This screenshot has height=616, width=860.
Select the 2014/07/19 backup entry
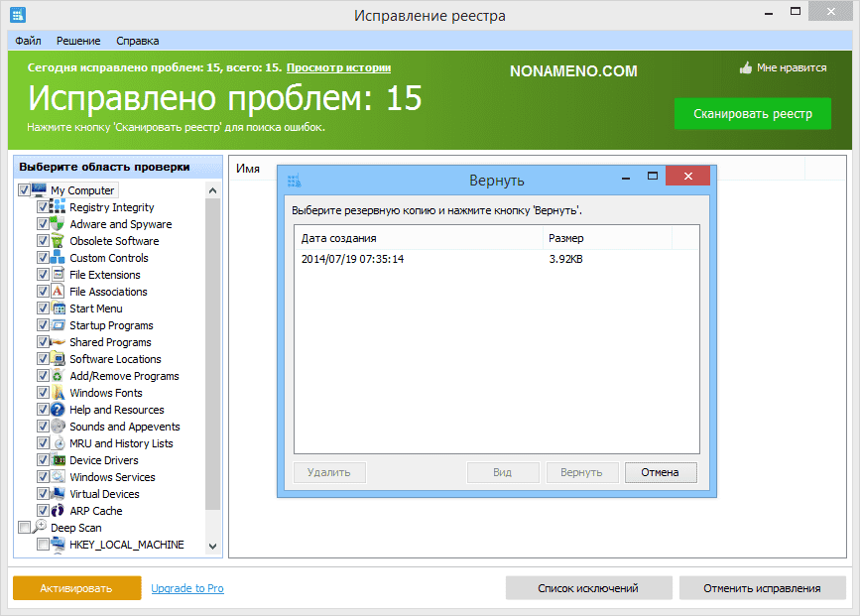[352, 259]
